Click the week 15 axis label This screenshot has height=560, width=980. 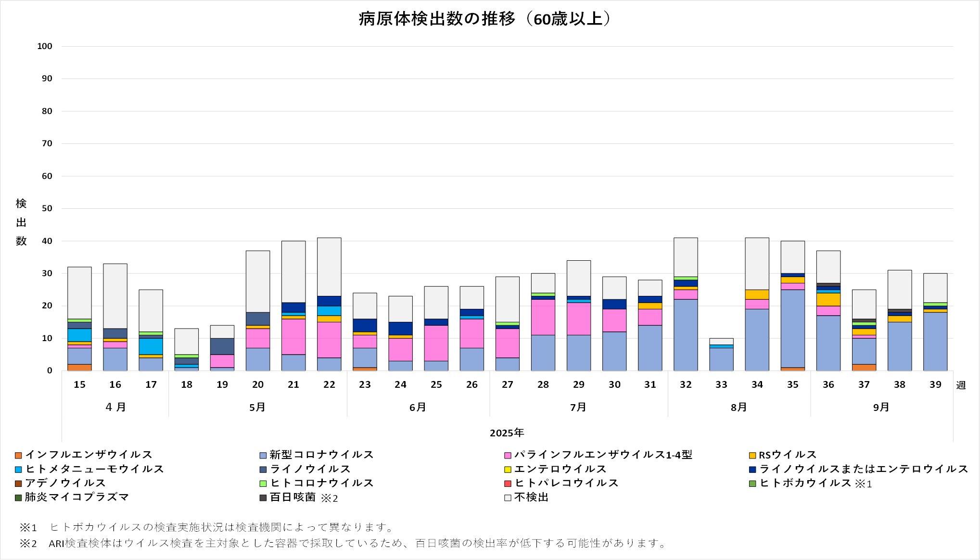point(79,385)
